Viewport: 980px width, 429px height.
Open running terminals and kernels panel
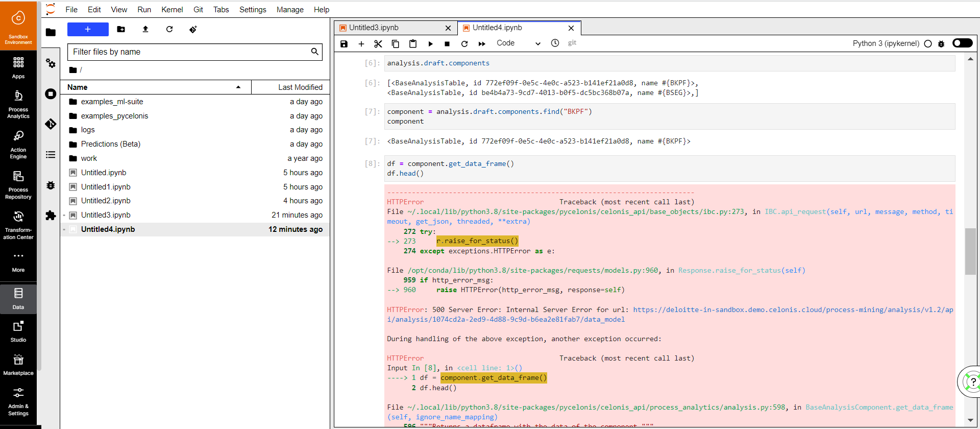coord(51,94)
